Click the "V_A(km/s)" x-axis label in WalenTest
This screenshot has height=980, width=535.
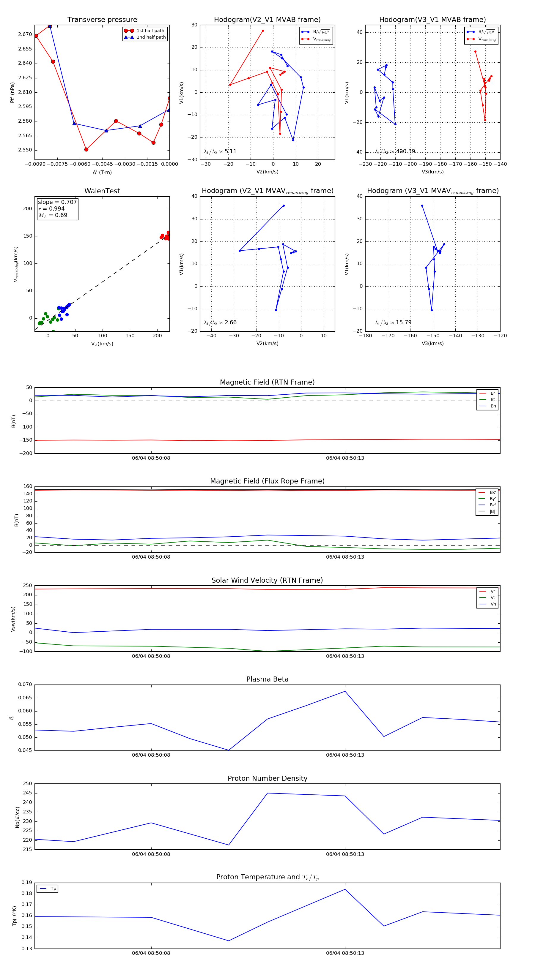click(x=102, y=344)
